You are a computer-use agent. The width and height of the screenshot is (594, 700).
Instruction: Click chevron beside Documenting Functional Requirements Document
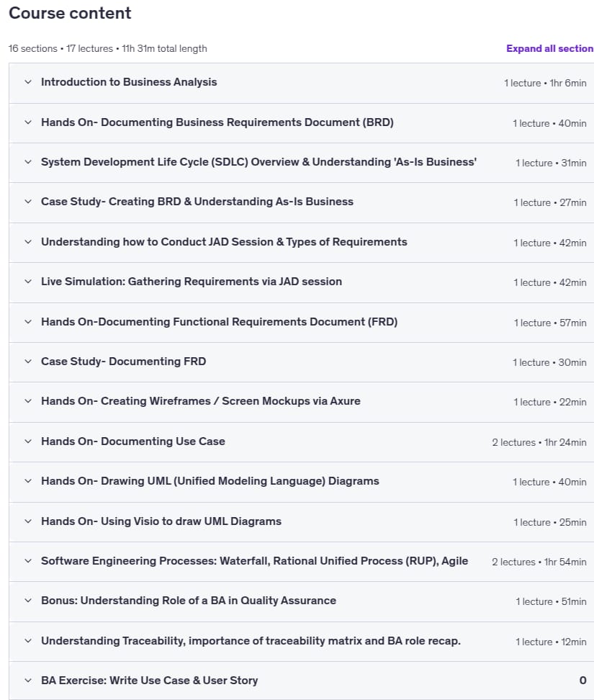click(x=28, y=322)
